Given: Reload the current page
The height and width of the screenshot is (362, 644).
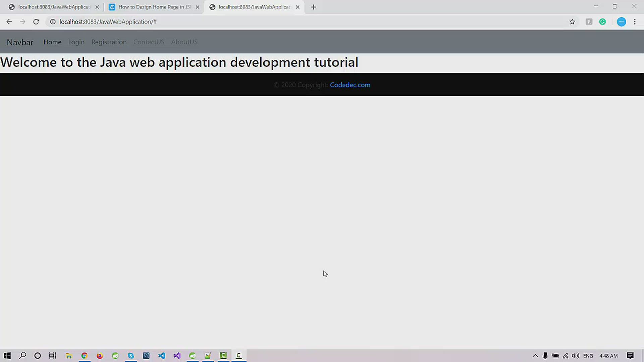Looking at the screenshot, I should click(x=36, y=22).
